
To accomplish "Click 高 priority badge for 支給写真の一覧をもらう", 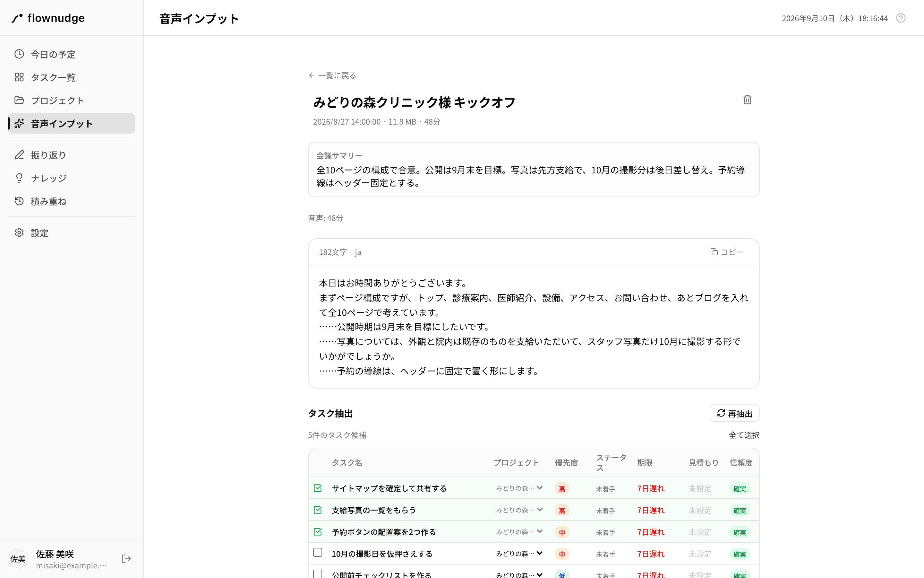I will (x=562, y=510).
